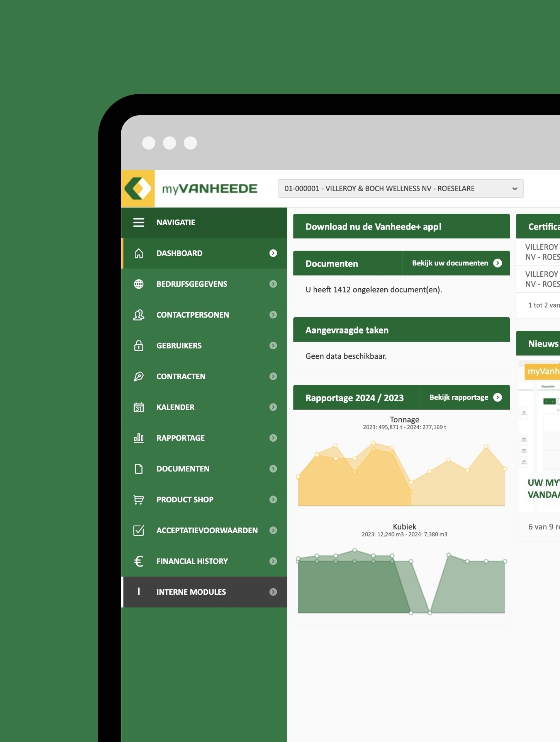Viewport: 560px width, 742px height.
Task: Expand Product Shop with its arrow
Action: [273, 500]
